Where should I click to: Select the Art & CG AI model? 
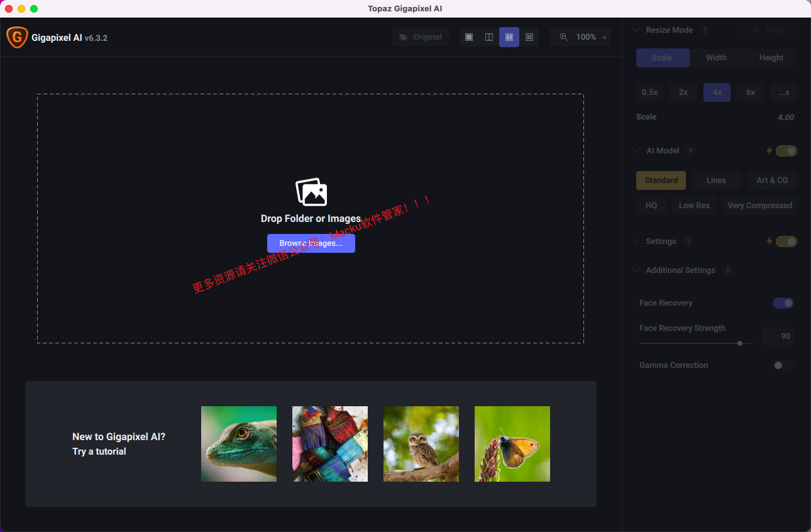pyautogui.click(x=772, y=180)
